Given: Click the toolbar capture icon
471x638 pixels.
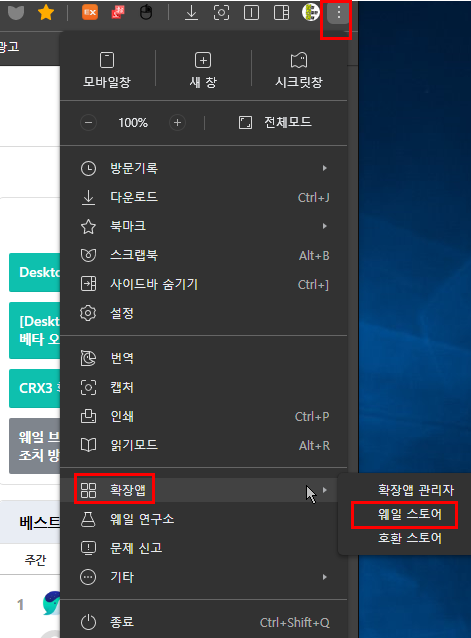Looking at the screenshot, I should pos(221,13).
